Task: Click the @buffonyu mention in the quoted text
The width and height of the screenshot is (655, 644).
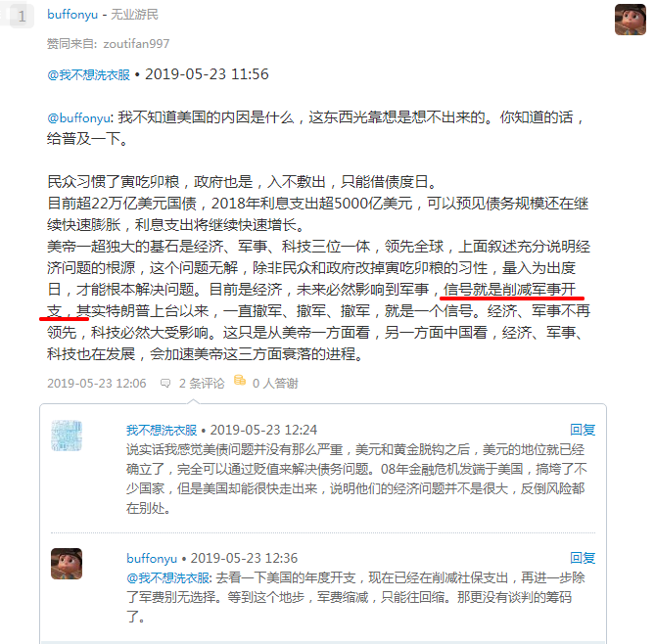Action: (x=78, y=117)
